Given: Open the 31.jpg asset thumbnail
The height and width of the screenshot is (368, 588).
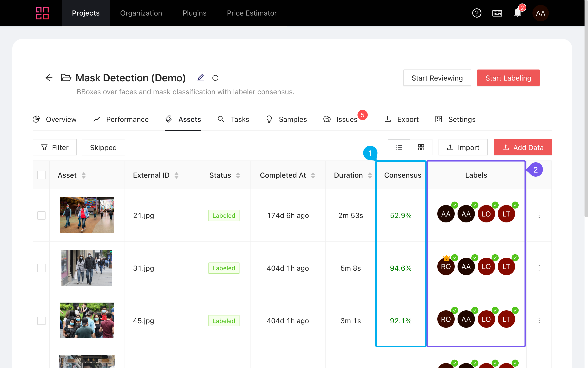Looking at the screenshot, I should coord(87,268).
